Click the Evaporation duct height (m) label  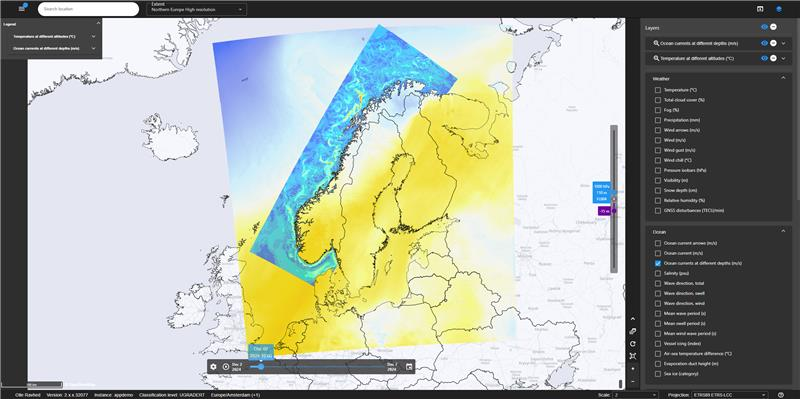click(691, 363)
